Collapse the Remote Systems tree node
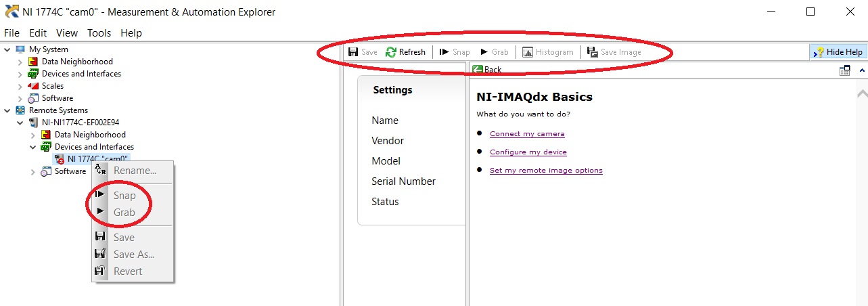 pos(7,110)
